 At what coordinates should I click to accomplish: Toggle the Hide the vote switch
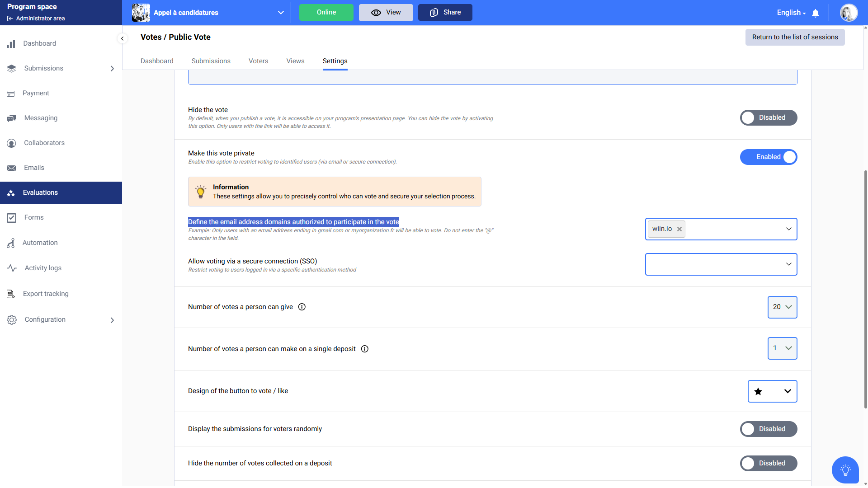point(768,117)
